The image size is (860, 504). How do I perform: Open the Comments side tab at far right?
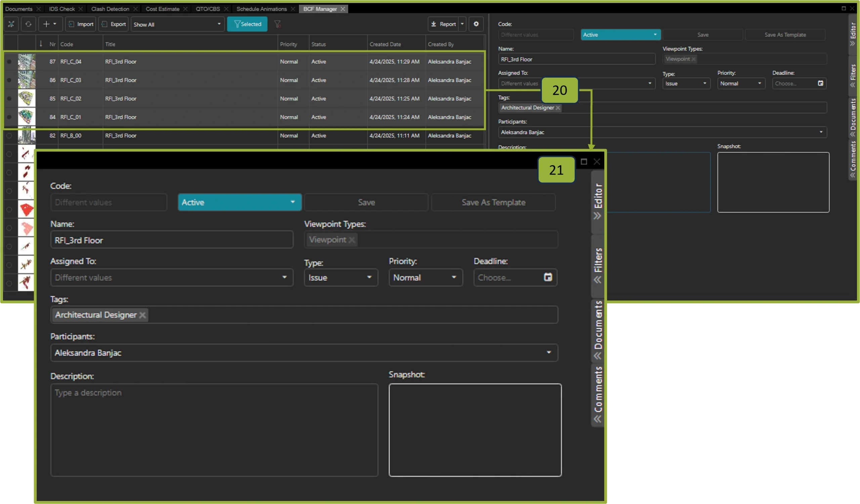click(x=853, y=159)
